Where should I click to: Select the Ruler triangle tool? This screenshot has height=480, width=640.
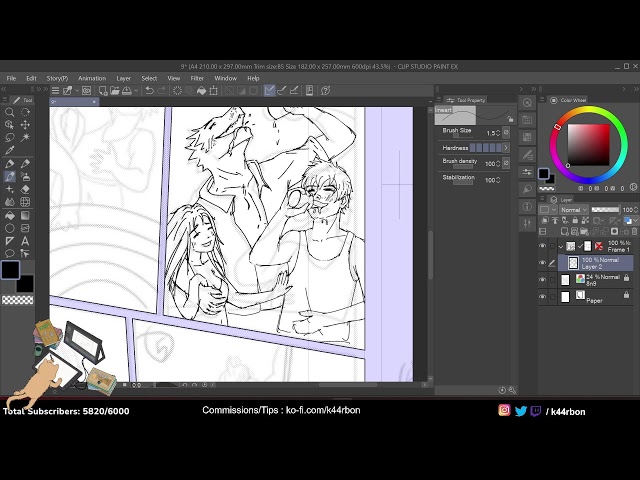(x=9, y=241)
